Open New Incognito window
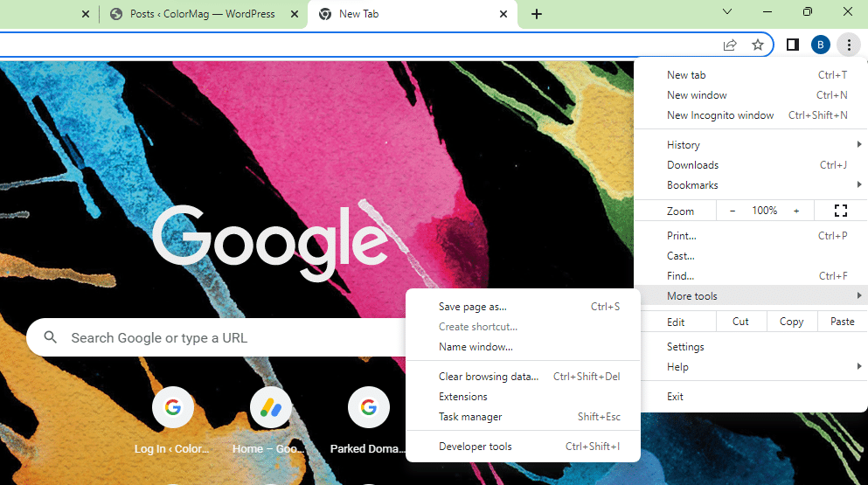868x485 pixels. point(750,115)
